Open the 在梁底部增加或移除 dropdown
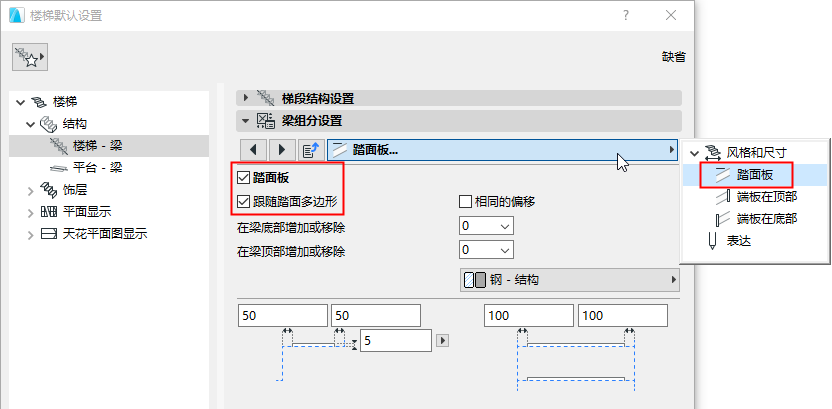 tap(487, 226)
